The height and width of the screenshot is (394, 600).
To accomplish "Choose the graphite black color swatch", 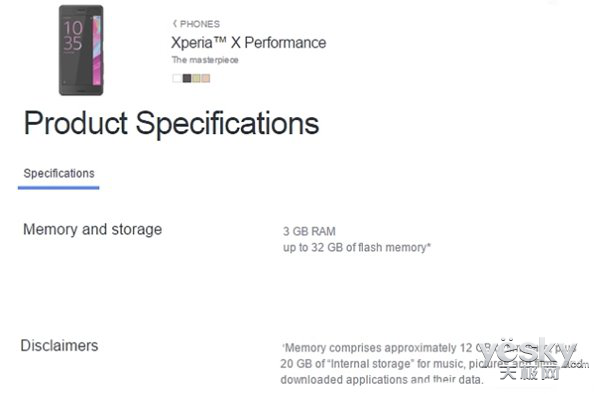I will 187,78.
